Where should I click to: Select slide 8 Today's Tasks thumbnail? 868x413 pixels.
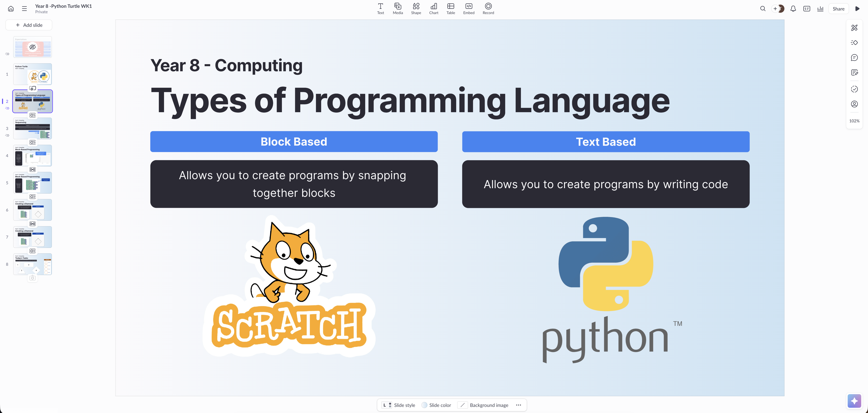[x=32, y=264]
